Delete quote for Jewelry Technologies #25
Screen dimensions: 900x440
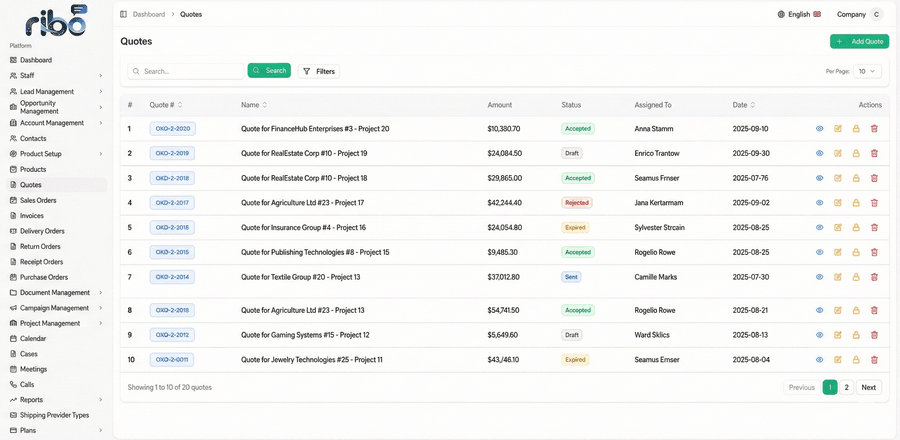point(874,360)
